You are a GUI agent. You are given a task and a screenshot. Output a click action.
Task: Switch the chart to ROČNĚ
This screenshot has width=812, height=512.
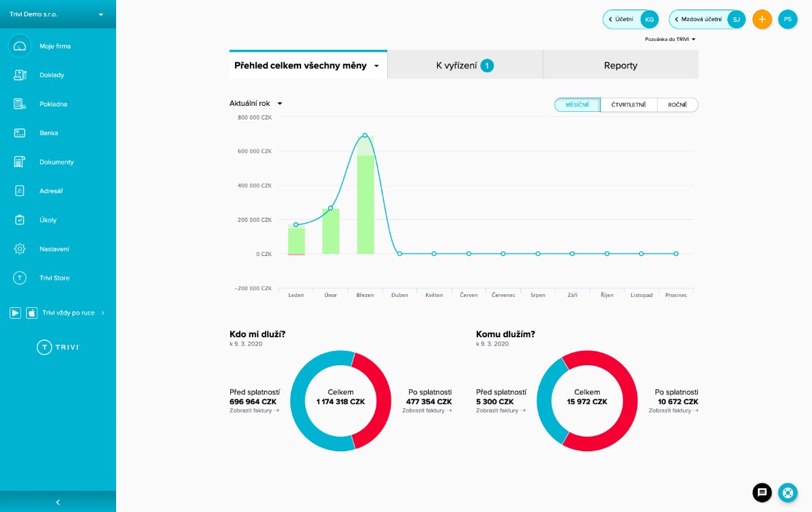pos(677,104)
